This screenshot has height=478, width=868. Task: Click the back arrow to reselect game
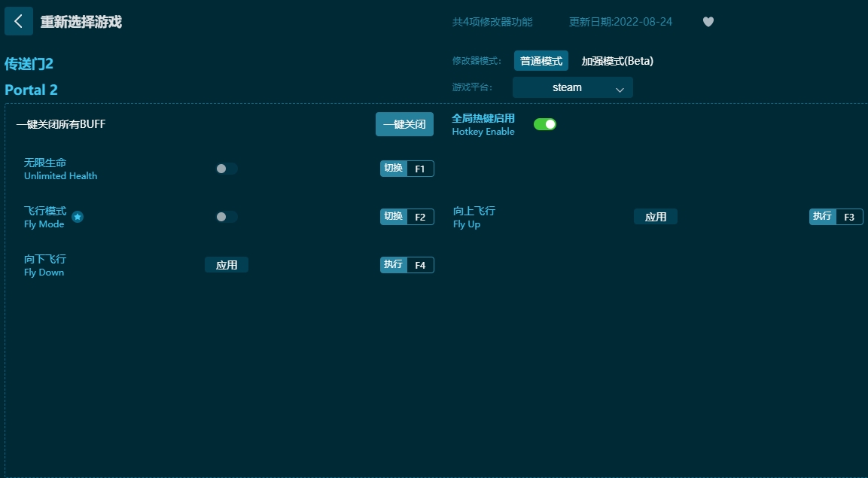tap(19, 21)
